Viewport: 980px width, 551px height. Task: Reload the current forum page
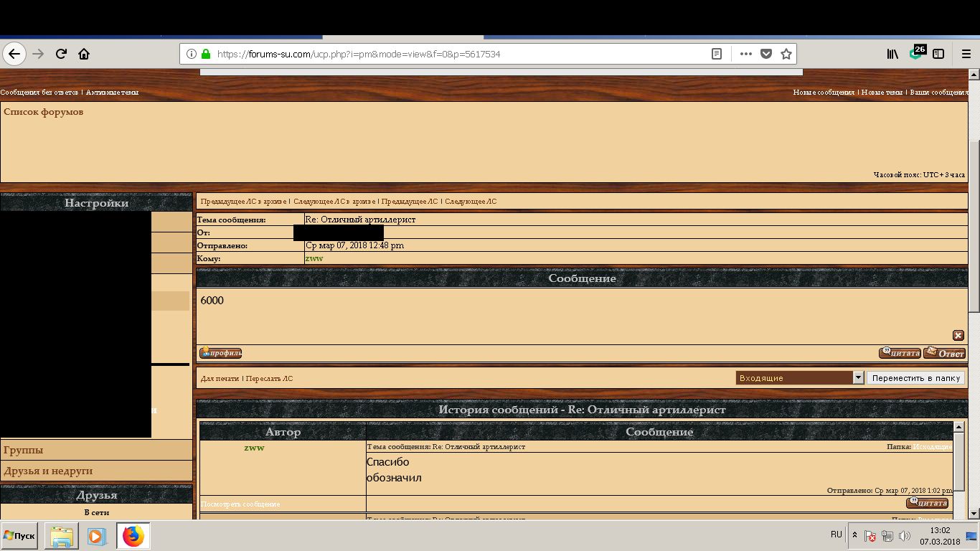62,54
